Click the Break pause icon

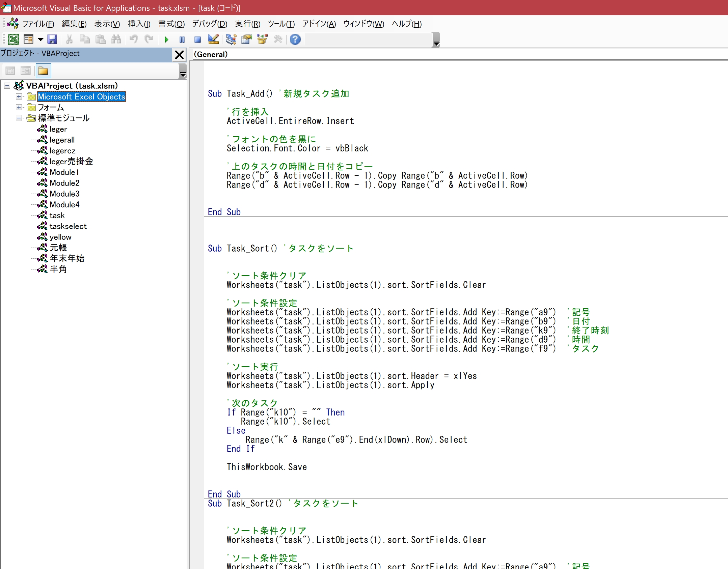tap(182, 39)
